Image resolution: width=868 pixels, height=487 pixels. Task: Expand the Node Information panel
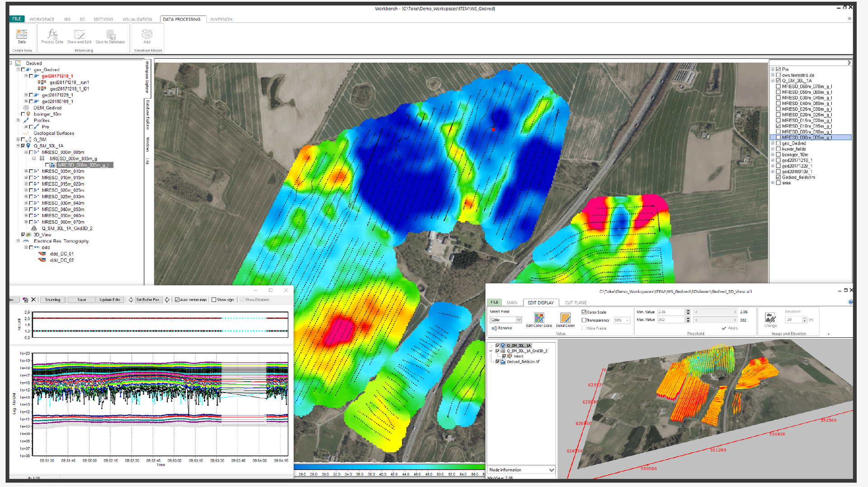[x=551, y=470]
